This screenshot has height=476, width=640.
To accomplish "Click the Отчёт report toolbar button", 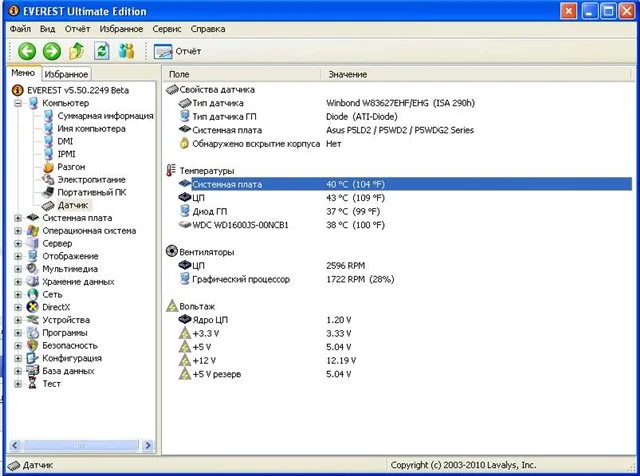I will pos(176,51).
